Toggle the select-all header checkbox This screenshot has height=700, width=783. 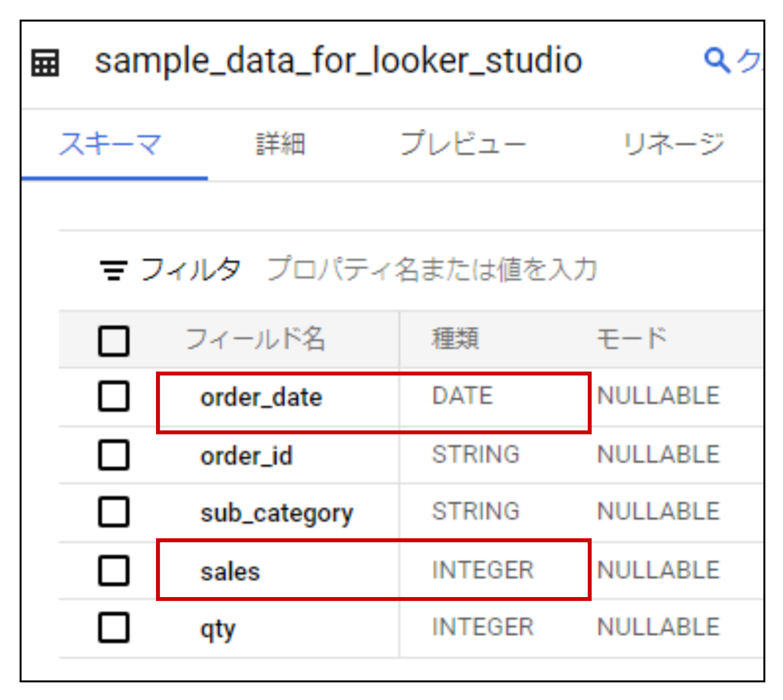[x=114, y=340]
